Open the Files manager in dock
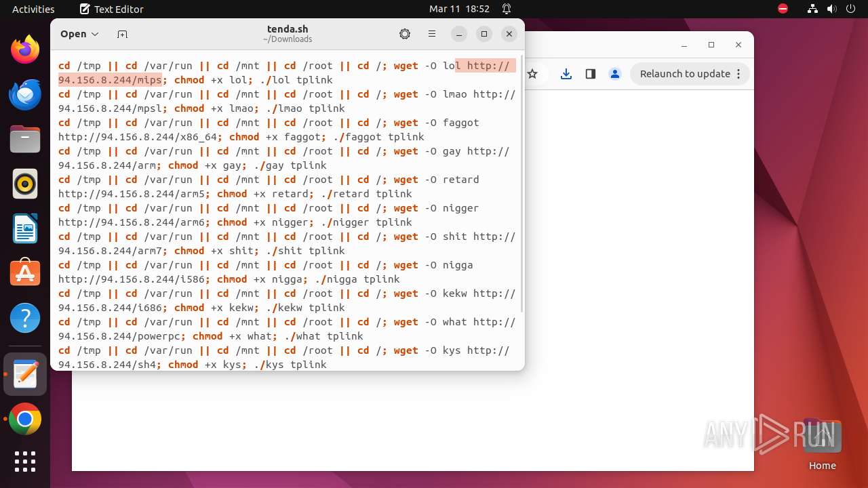868x488 pixels. [x=25, y=139]
